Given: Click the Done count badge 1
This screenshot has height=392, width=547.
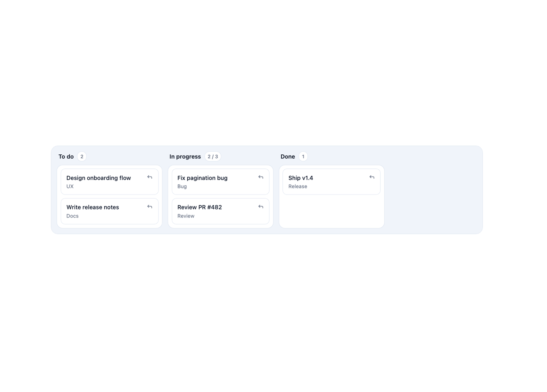Looking at the screenshot, I should pos(303,156).
